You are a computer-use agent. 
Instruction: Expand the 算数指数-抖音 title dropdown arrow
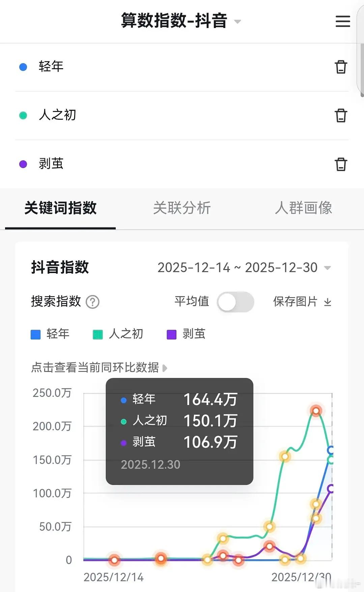click(x=237, y=22)
